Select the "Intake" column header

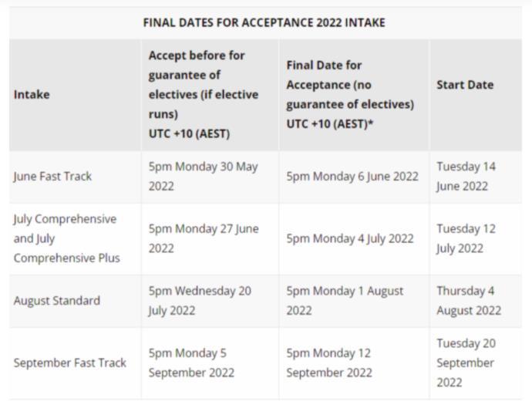32,95
